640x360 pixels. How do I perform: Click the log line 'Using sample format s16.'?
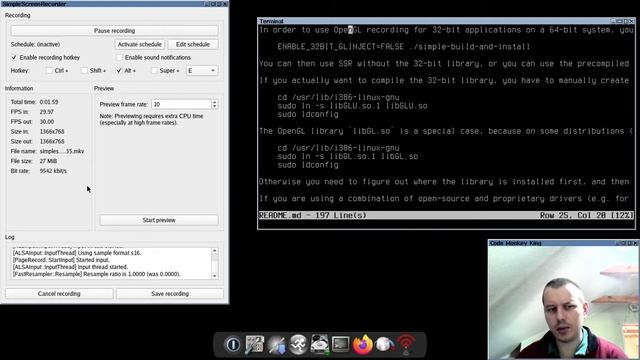[x=77, y=253]
